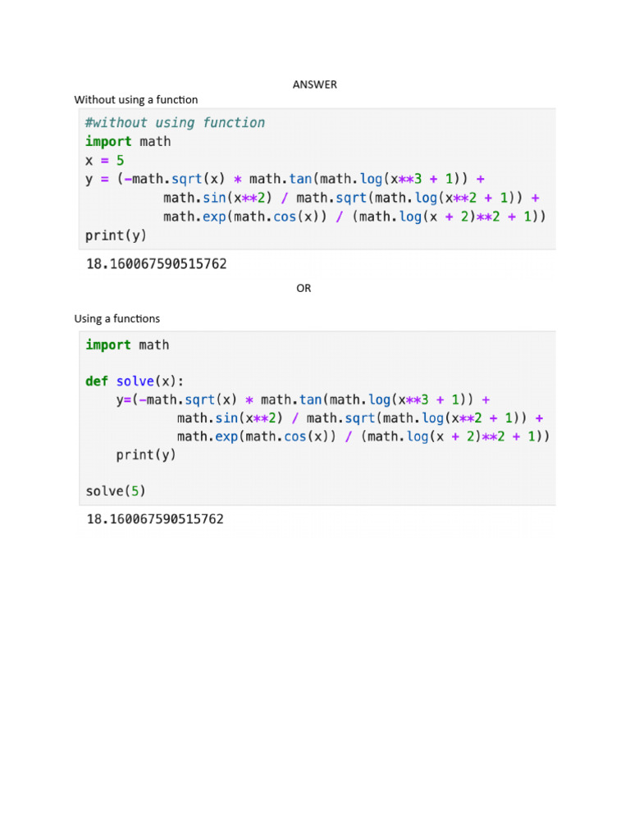Click 'math.sin(x**2)' in the first code block
Viewport: 630px width, 840px height.
(217, 198)
